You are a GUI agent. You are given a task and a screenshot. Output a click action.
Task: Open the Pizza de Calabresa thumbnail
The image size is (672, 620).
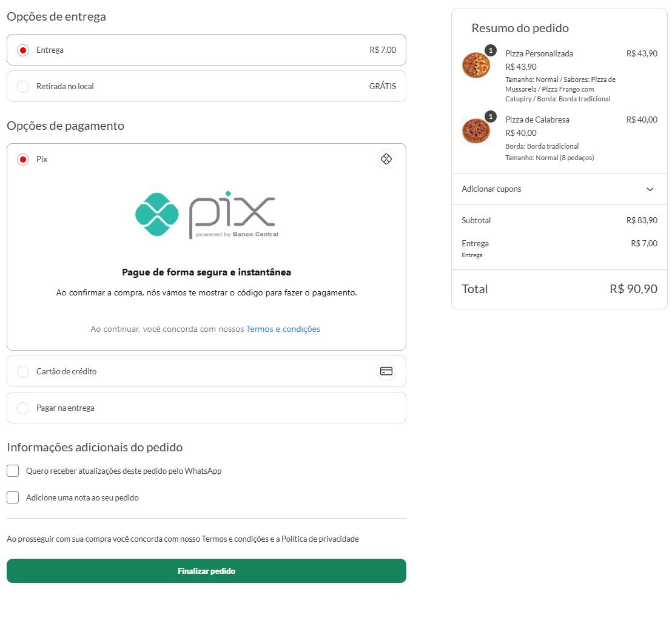coord(475,131)
